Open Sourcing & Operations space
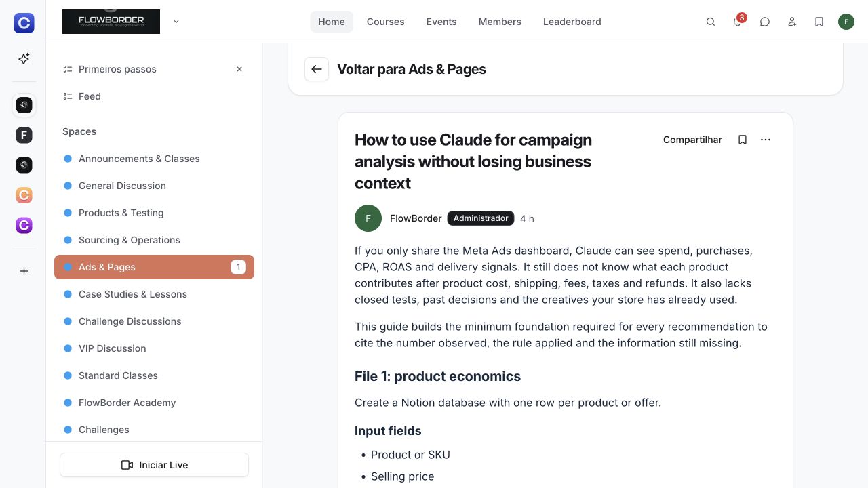Screen dimensions: 868x488 [154, 240]
